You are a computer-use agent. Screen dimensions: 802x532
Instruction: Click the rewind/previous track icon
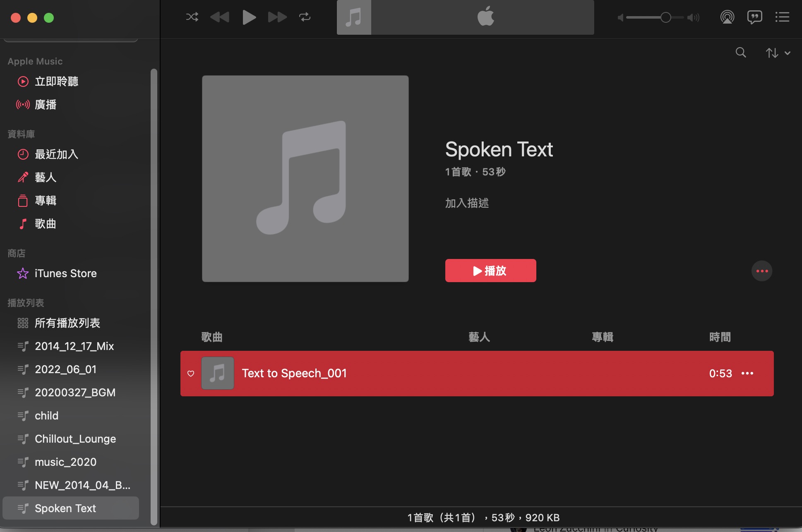coord(220,17)
